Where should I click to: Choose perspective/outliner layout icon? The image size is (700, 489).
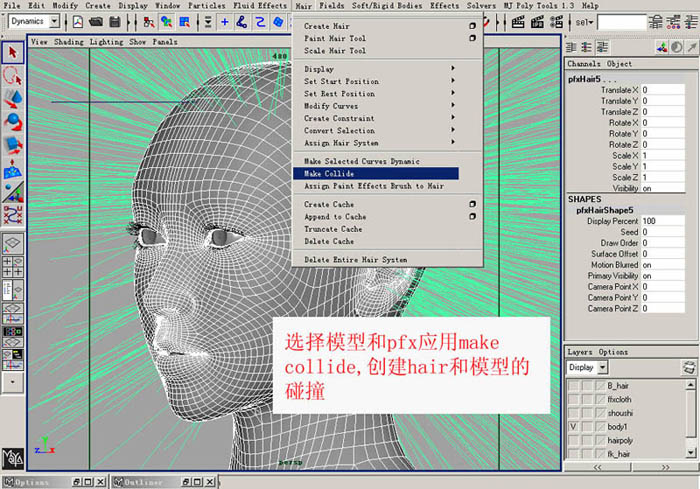pyautogui.click(x=12, y=290)
